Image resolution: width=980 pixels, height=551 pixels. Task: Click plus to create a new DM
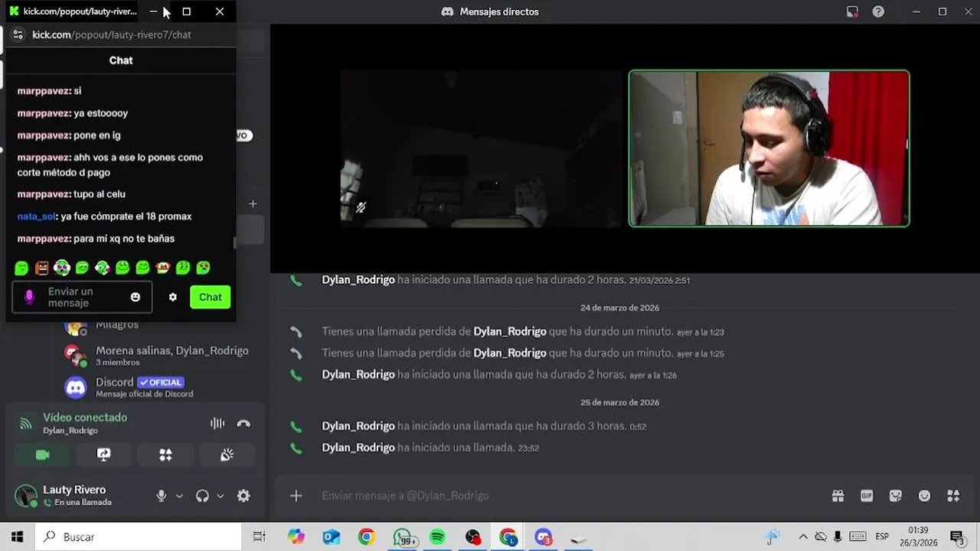(x=253, y=204)
